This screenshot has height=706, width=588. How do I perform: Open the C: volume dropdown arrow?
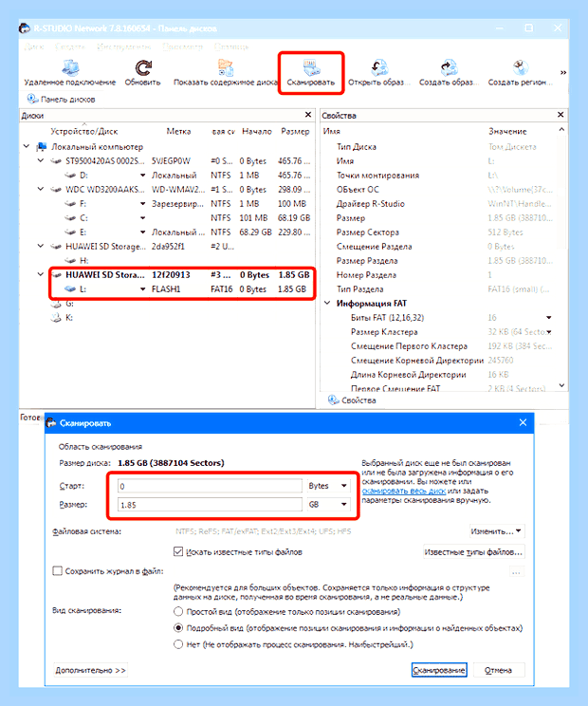142,218
